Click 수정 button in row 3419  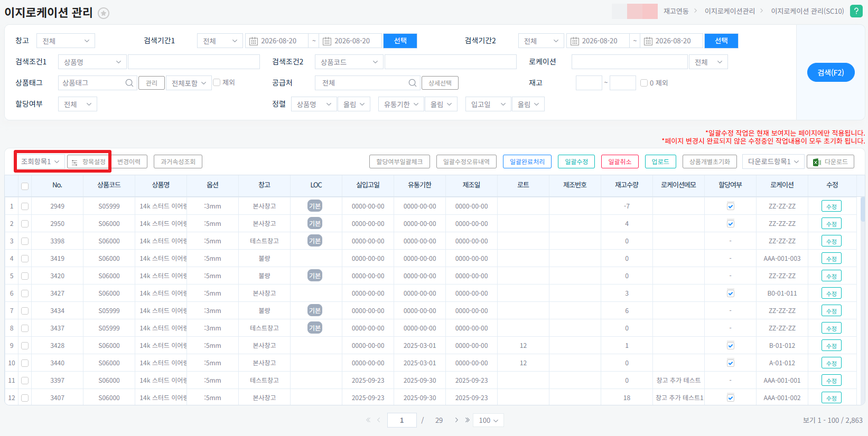coord(832,259)
